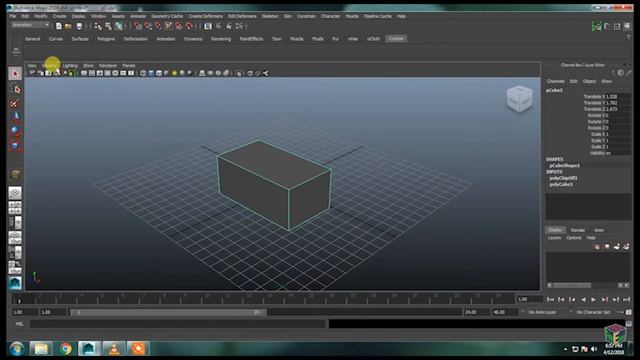
Task: Open the Render Current Frame icon
Action: (x=218, y=26)
